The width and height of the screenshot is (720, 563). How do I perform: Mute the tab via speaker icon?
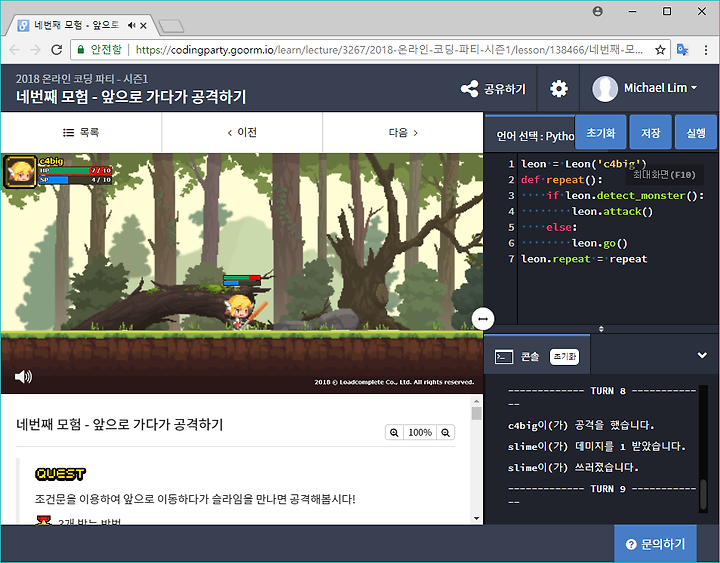[x=132, y=25]
